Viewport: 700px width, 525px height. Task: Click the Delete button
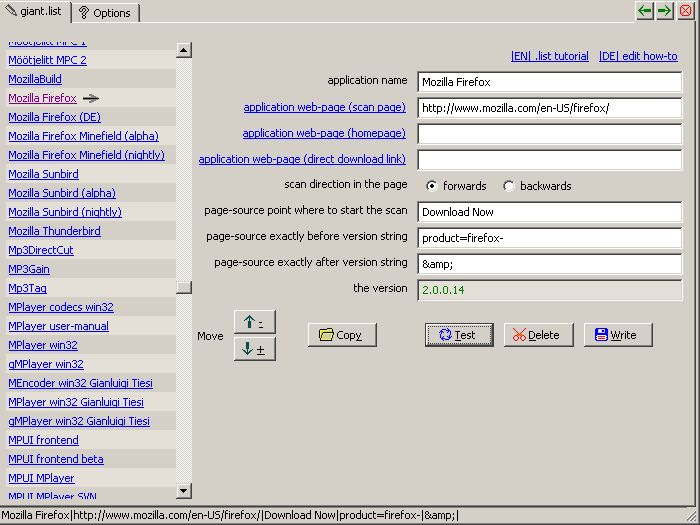pyautogui.click(x=538, y=335)
